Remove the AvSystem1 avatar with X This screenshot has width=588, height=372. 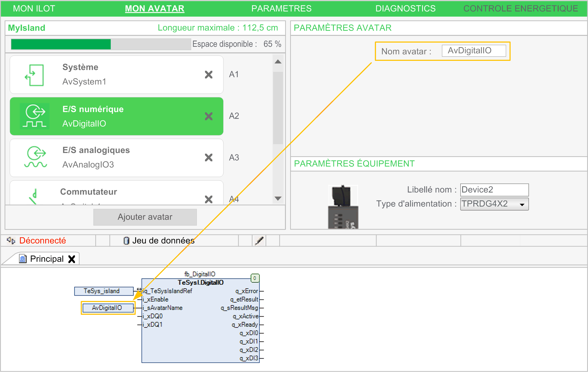point(208,74)
